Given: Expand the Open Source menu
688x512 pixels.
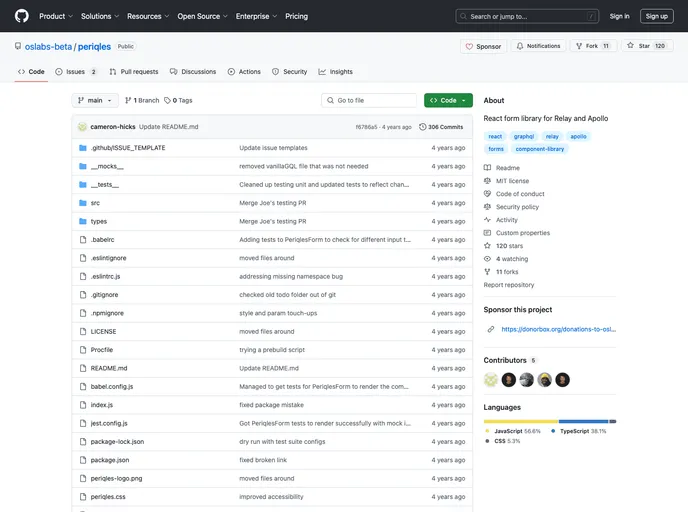Looking at the screenshot, I should coord(203,16).
